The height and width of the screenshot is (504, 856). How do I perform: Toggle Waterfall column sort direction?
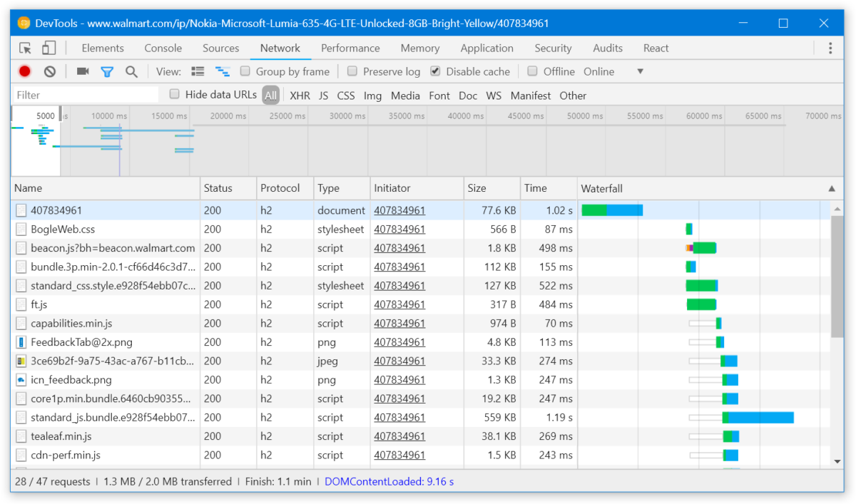[831, 187]
